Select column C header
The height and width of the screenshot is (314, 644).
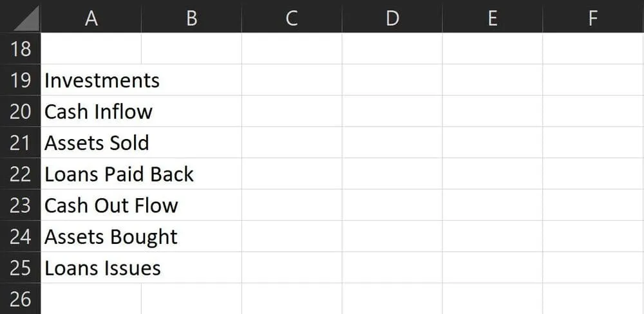(x=292, y=18)
